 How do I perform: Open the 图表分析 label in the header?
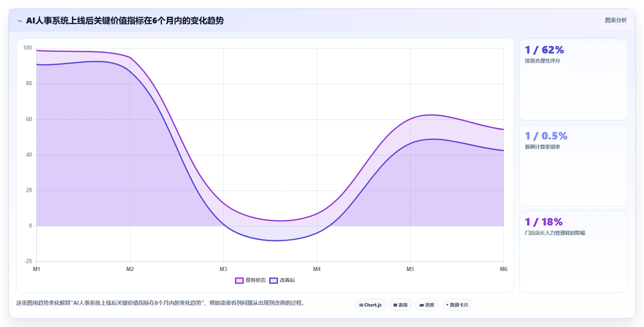[x=616, y=20]
